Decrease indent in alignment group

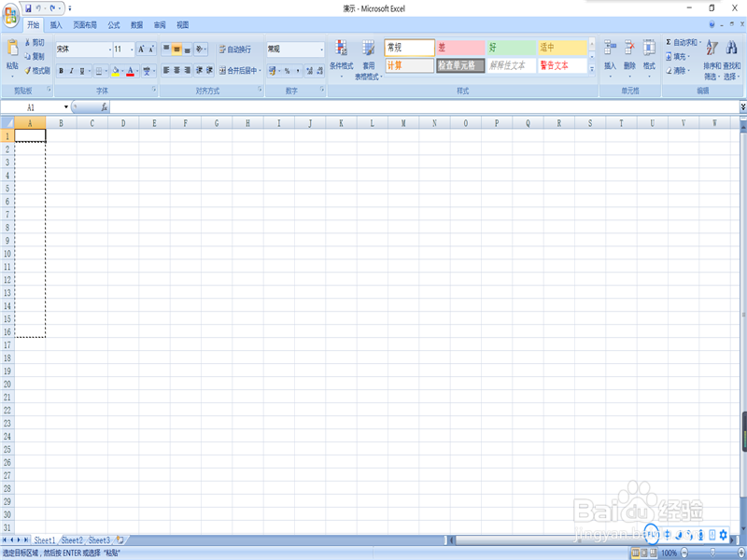(x=199, y=70)
